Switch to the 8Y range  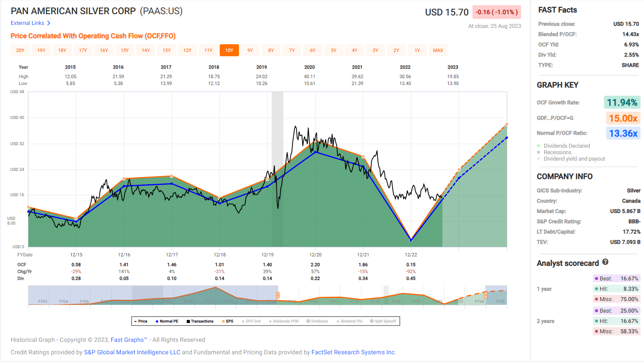pos(271,50)
